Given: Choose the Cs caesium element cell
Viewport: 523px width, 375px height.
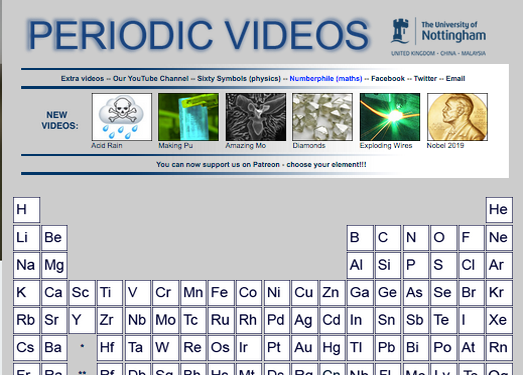Looking at the screenshot, I should click(27, 348).
